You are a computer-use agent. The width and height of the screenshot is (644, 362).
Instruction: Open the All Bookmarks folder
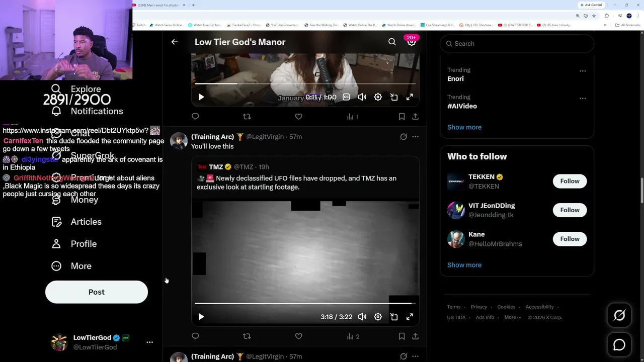pyautogui.click(x=627, y=25)
